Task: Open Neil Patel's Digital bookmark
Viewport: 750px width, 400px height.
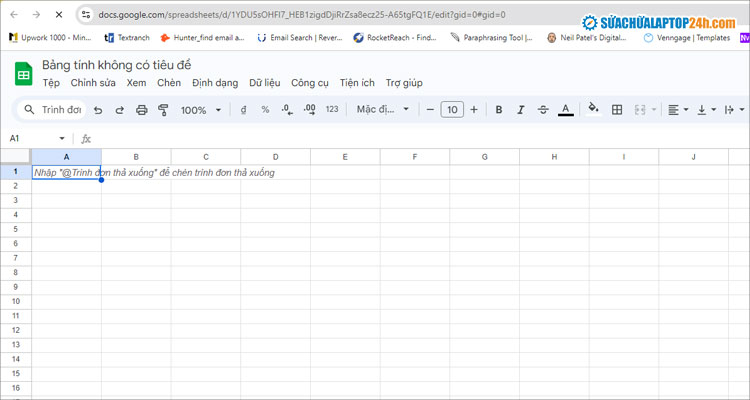Action: click(x=586, y=37)
